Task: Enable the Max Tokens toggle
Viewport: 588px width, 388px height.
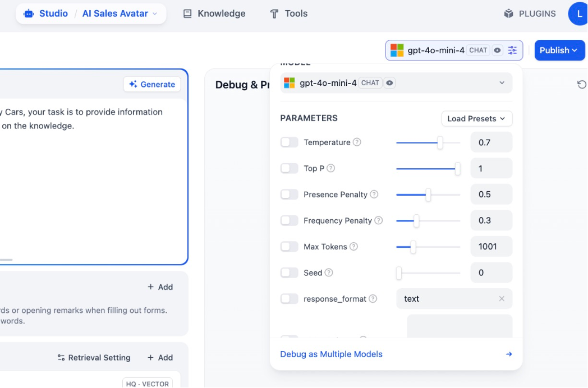Action: [x=290, y=246]
